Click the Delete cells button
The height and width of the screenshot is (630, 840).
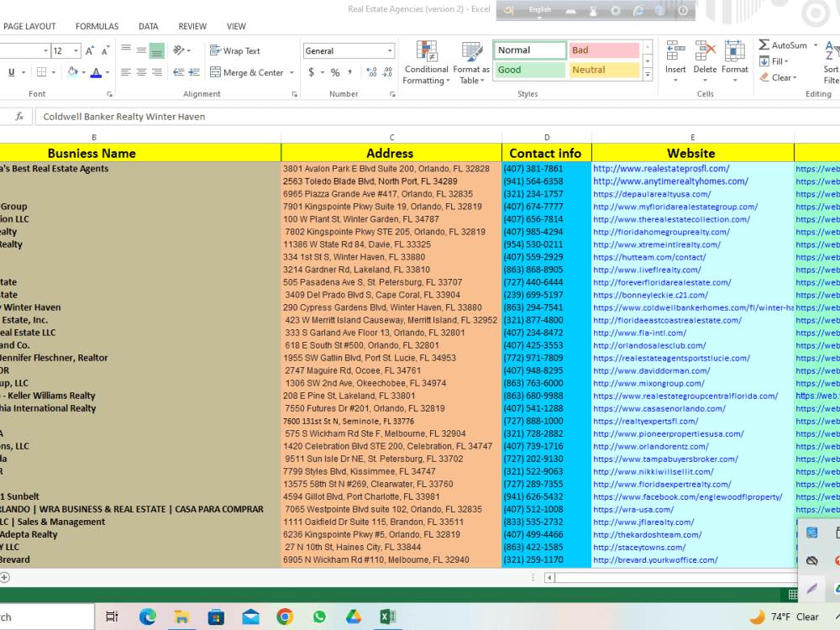click(x=705, y=61)
